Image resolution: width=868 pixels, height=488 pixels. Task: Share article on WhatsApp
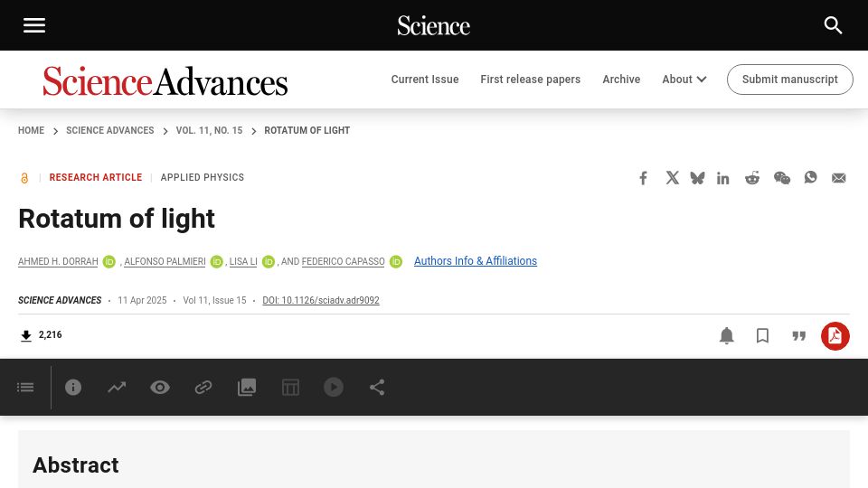pyautogui.click(x=810, y=178)
